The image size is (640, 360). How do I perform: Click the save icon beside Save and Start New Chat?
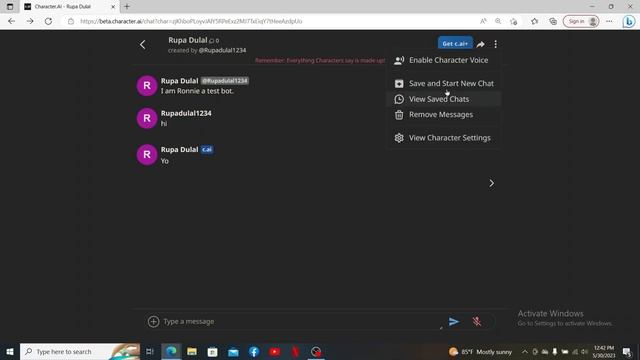399,84
